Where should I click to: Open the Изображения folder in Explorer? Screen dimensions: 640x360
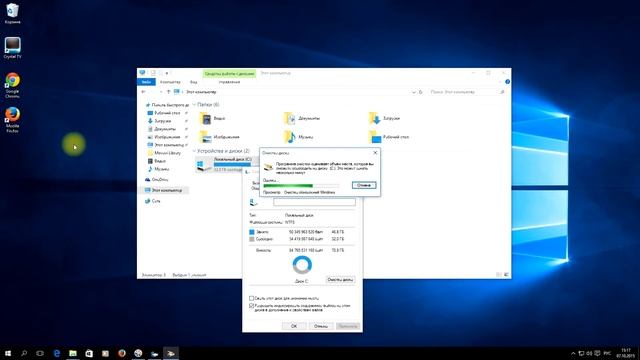click(220, 137)
